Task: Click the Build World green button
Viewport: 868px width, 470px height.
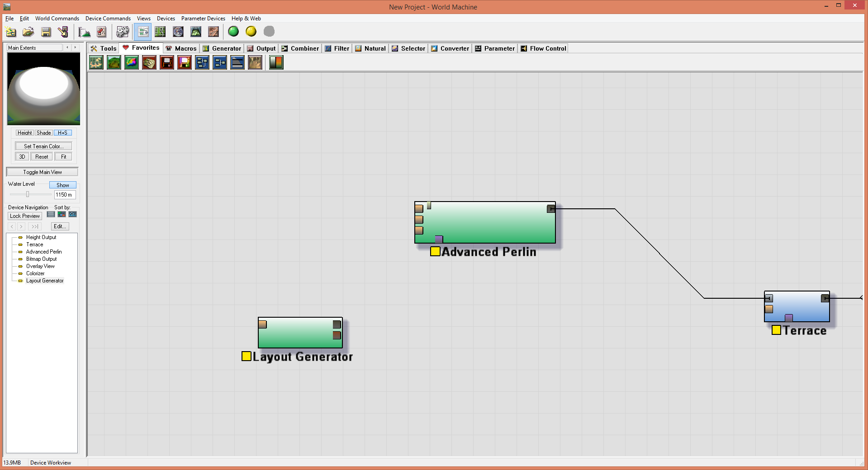Action: 233,32
